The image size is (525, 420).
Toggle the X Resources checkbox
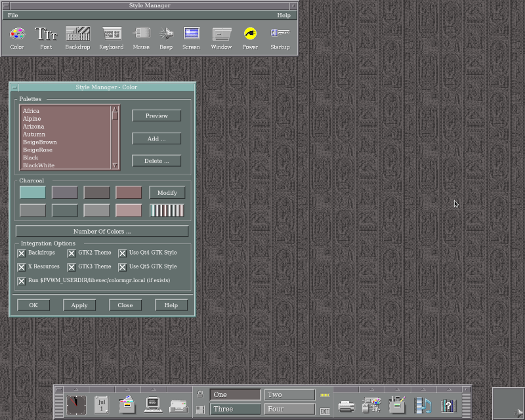tap(22, 267)
